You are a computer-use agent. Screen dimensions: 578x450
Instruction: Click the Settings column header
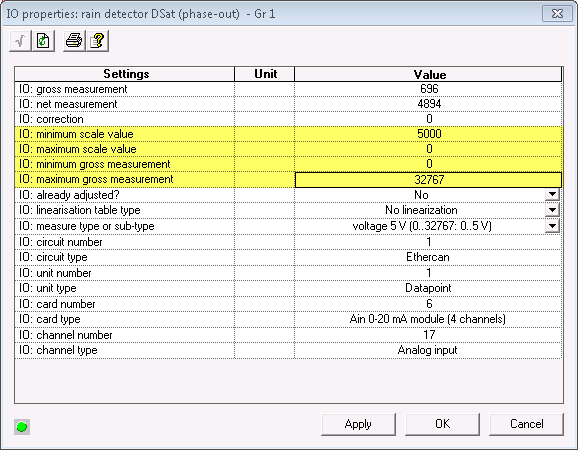125,74
